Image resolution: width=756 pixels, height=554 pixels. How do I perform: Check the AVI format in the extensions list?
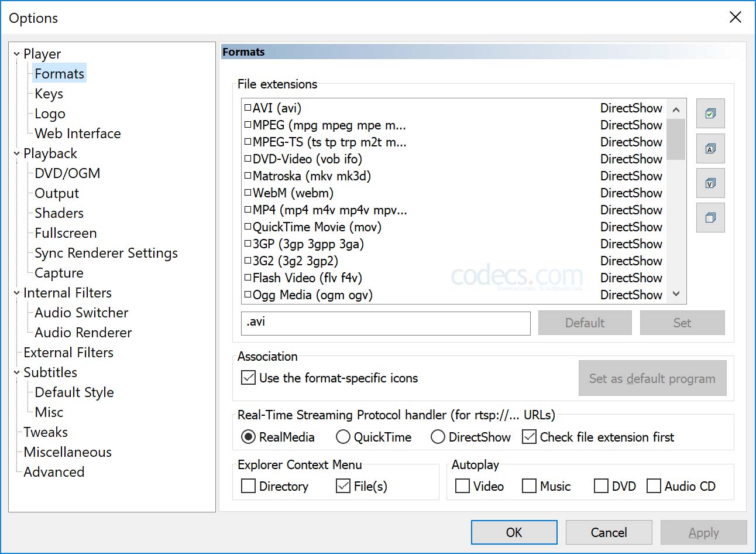click(247, 108)
